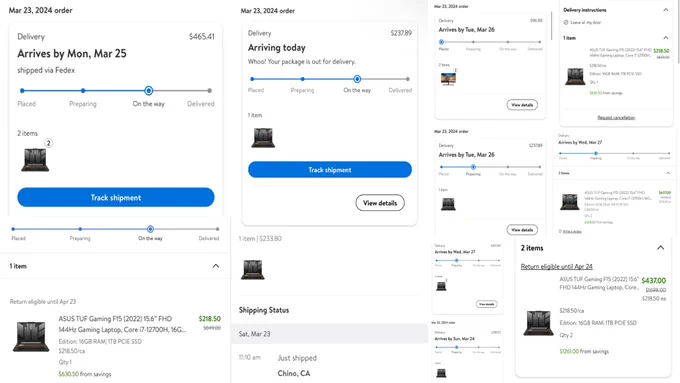
Task: Click the shipped via Fedex text
Action: click(46, 70)
